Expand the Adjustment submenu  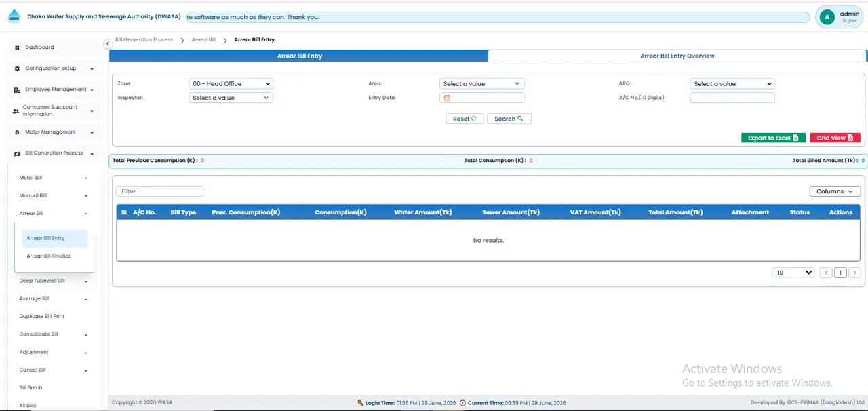pos(85,353)
